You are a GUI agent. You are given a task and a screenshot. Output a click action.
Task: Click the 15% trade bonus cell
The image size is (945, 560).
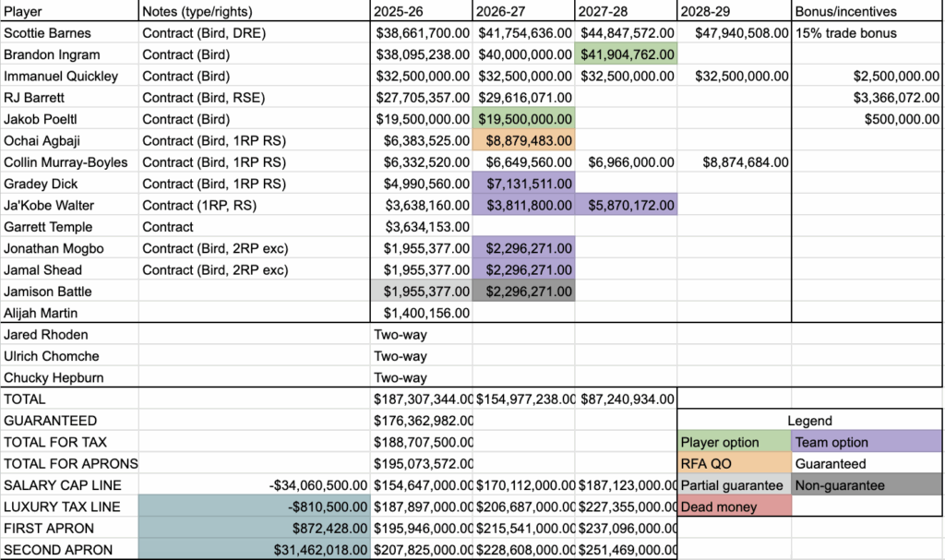tap(867, 32)
